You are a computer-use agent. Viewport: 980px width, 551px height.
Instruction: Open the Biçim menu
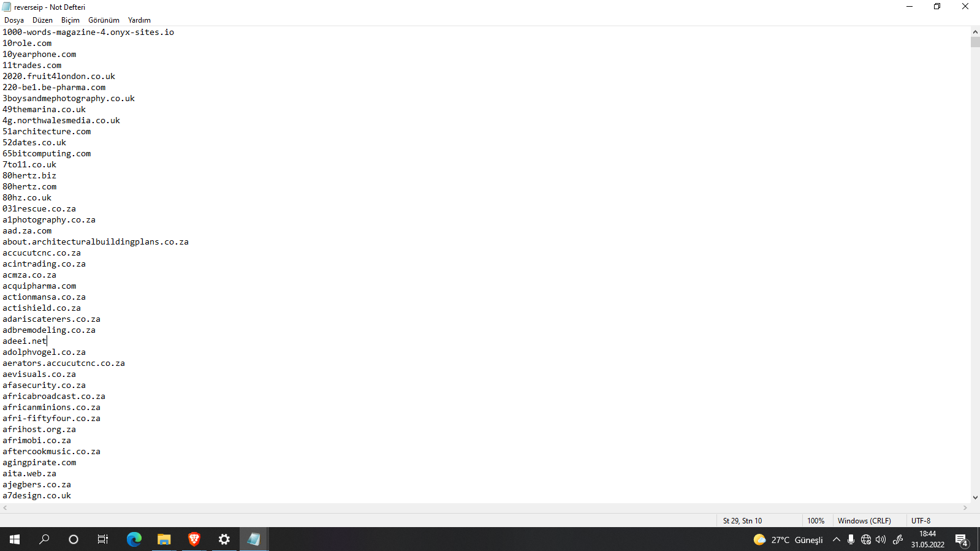click(70, 20)
